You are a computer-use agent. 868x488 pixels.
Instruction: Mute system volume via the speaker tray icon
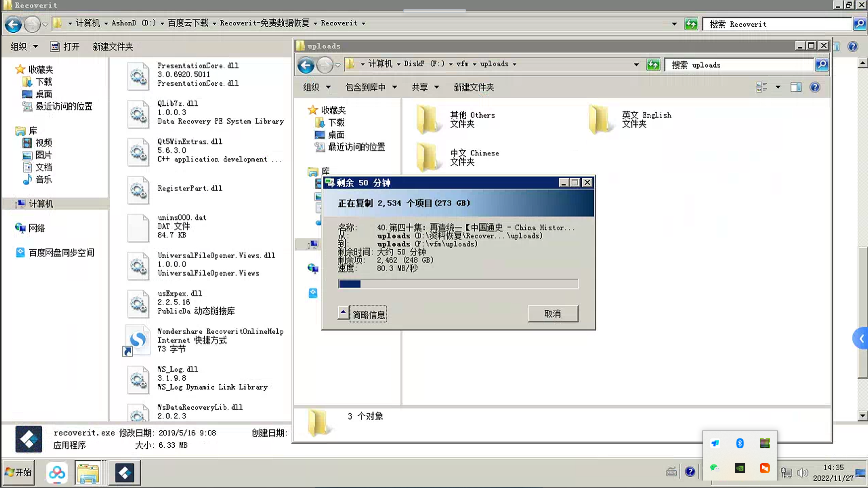pyautogui.click(x=803, y=472)
